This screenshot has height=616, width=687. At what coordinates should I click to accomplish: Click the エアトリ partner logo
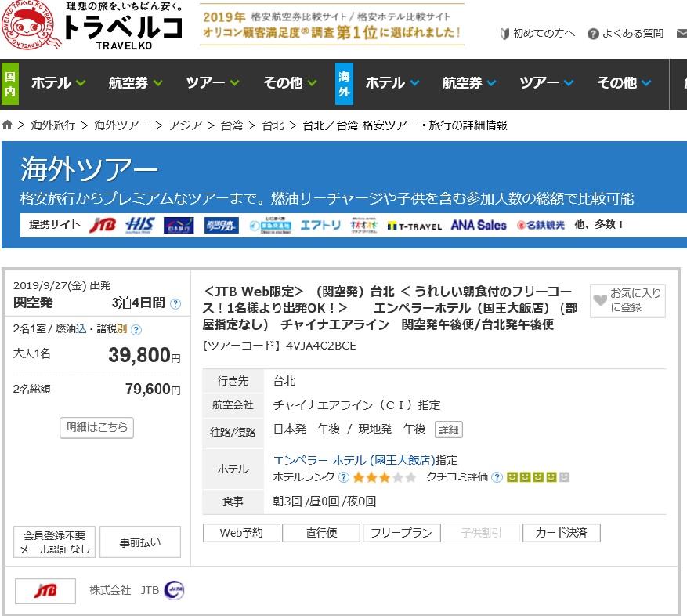tap(320, 226)
